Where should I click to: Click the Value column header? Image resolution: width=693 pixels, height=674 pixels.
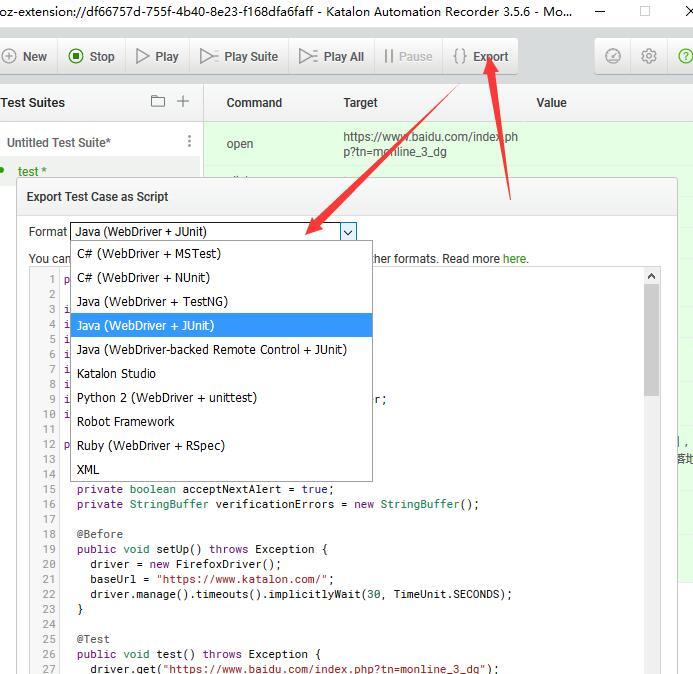551,103
